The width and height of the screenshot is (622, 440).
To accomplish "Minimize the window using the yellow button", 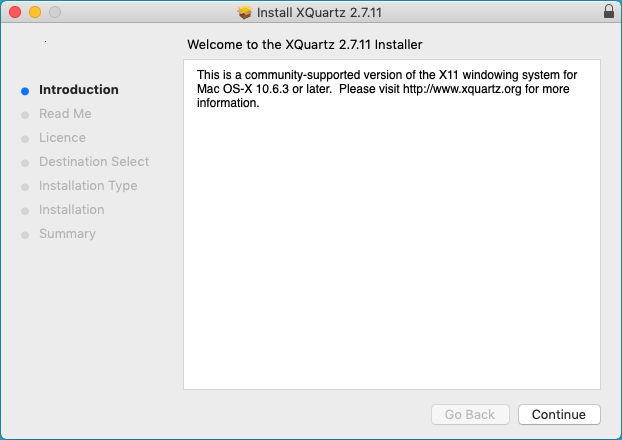I will [34, 12].
